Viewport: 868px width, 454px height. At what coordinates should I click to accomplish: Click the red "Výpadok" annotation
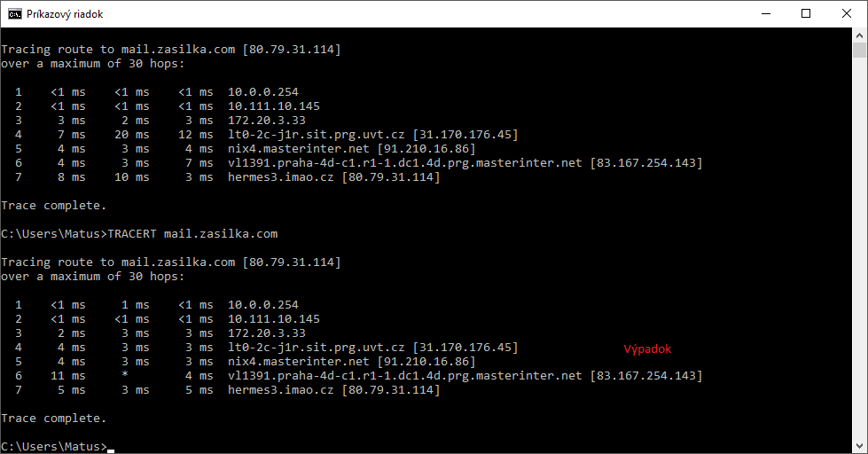pos(647,349)
